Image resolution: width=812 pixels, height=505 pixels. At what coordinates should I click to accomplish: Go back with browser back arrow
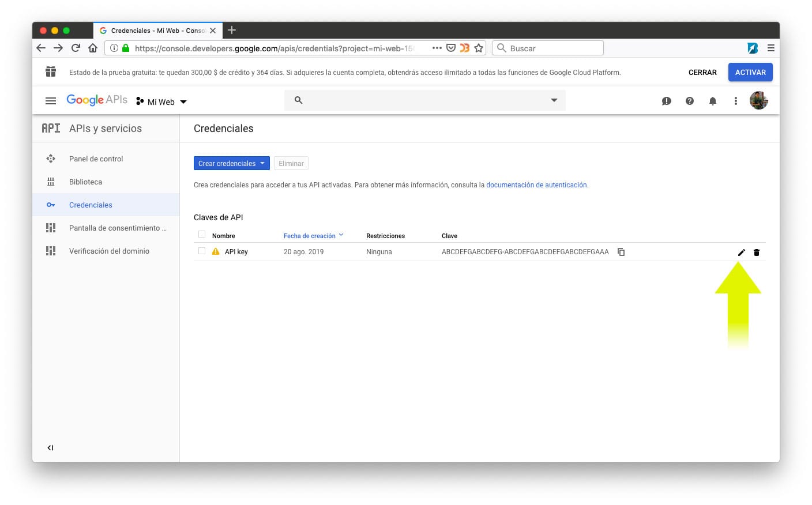pos(41,48)
